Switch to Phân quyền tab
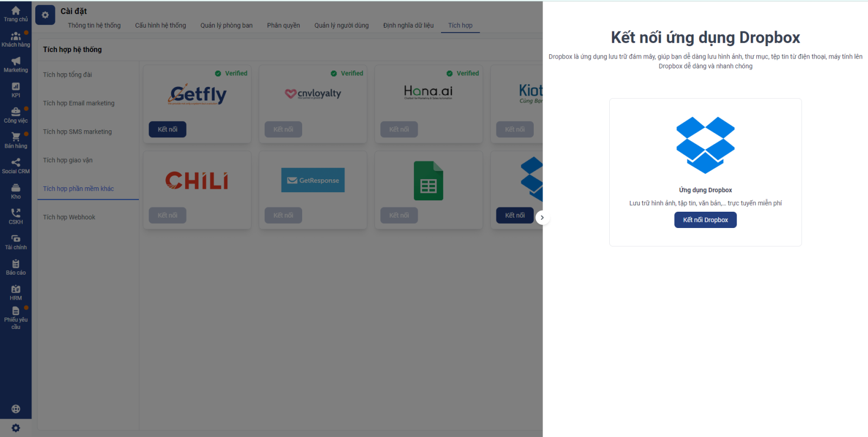Image resolution: width=868 pixels, height=437 pixels. 283,26
